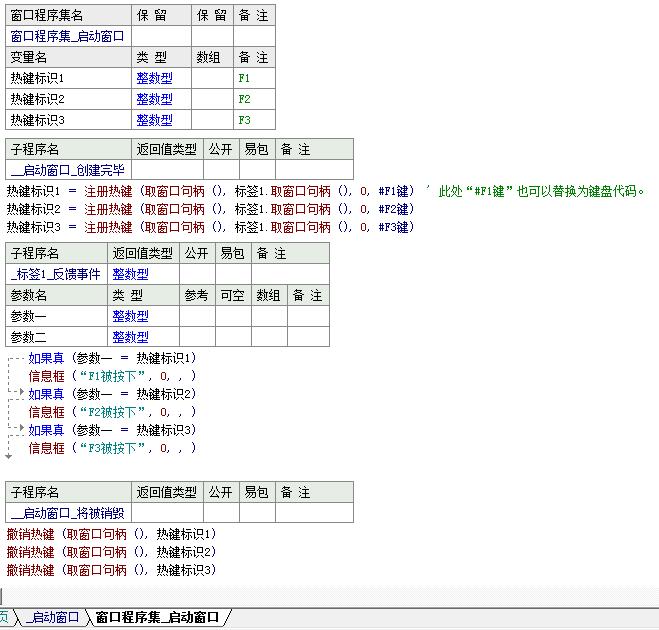The height and width of the screenshot is (630, 659).
Task: Click 备注 cell of 参数一 row
Action: click(x=308, y=316)
